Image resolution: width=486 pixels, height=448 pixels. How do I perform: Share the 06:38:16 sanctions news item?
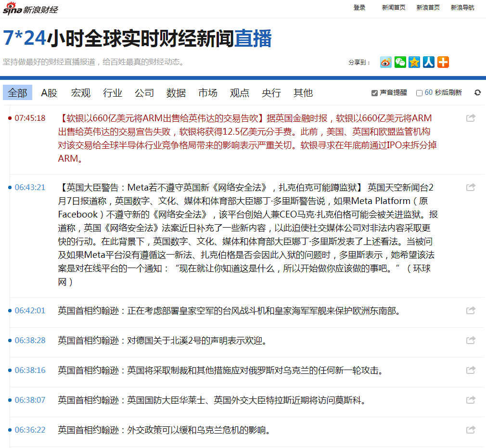pyautogui.click(x=471, y=370)
